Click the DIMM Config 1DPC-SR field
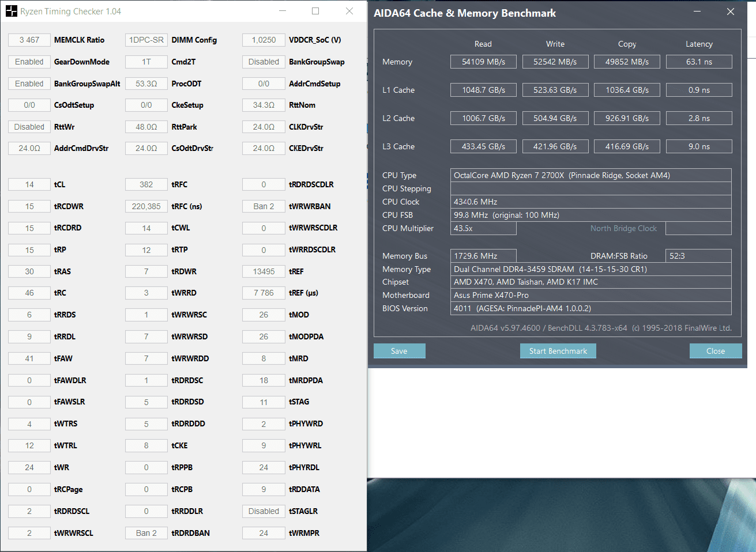 coord(146,40)
